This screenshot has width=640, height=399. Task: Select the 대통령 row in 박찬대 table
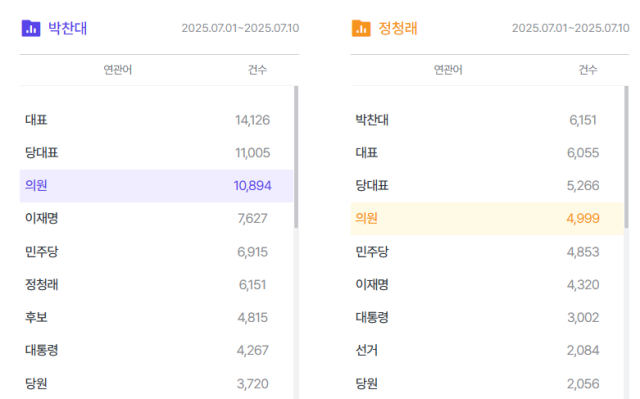156,350
